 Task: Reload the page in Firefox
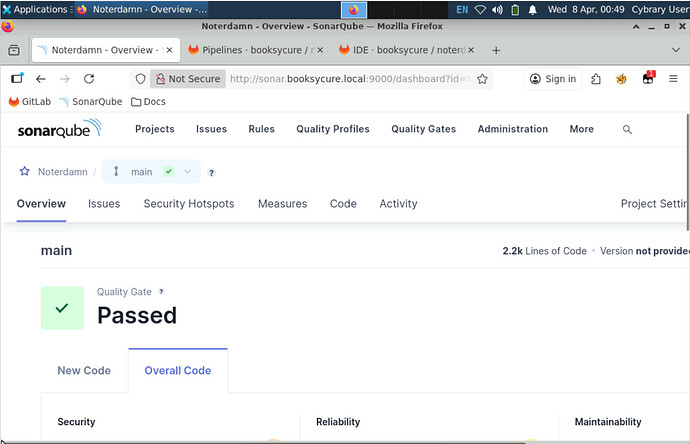(89, 79)
